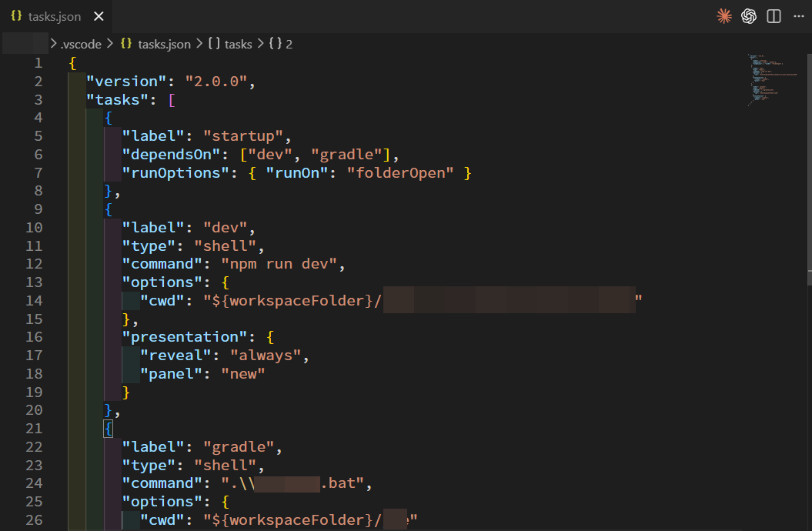
Task: Expand the tasks breadcrumb symbol list
Action: [238, 44]
